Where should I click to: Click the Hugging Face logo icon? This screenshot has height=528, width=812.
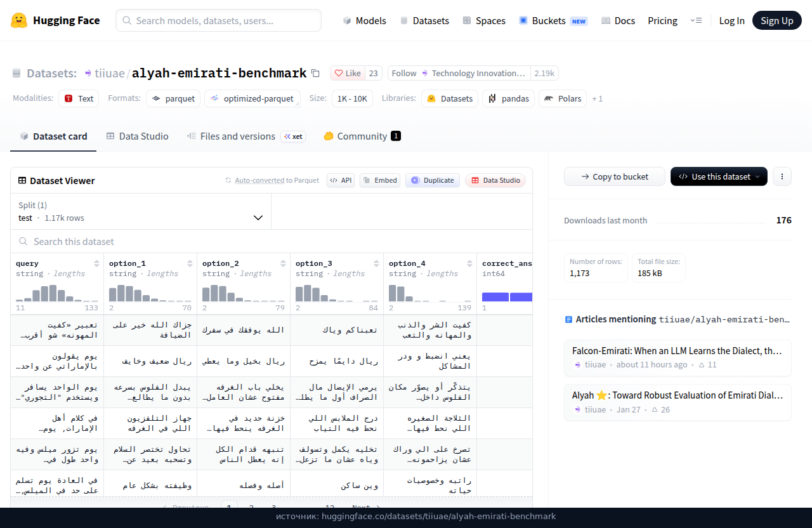click(x=19, y=20)
